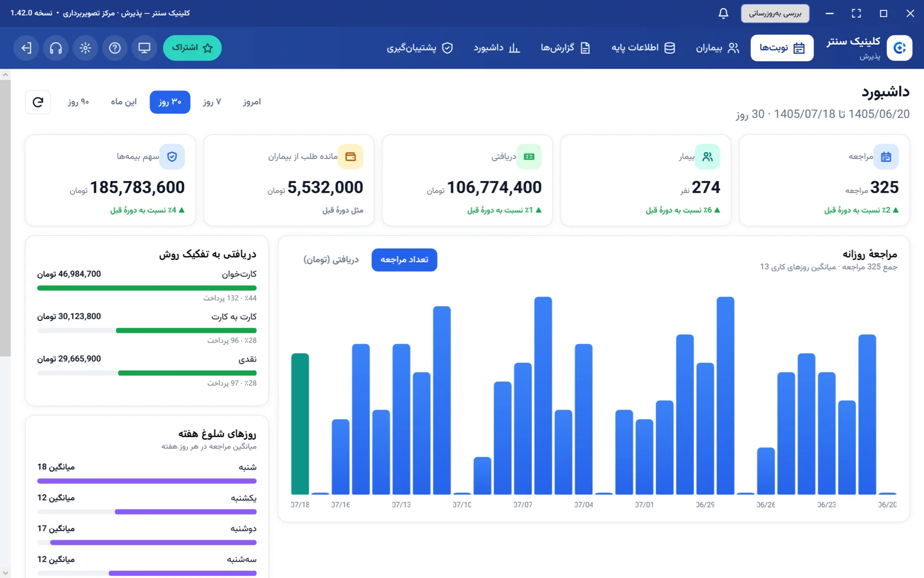Viewport: 924px width, 578px height.
Task: Select داشبورد in the navigation bar
Action: (x=497, y=48)
